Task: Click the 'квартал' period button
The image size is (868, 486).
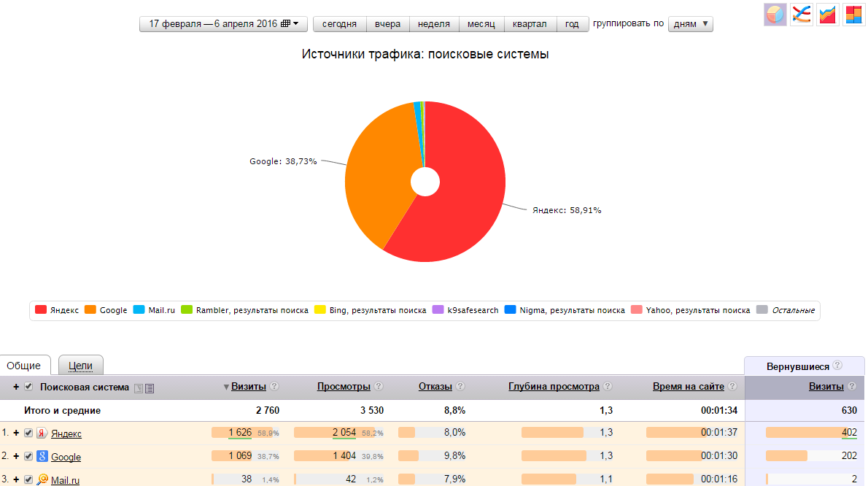Action: (529, 24)
